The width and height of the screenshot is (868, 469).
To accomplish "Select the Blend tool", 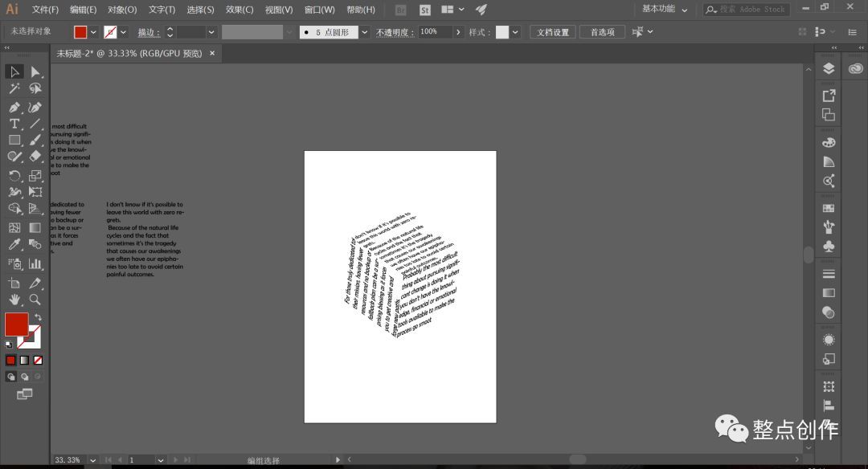I will 35,244.
